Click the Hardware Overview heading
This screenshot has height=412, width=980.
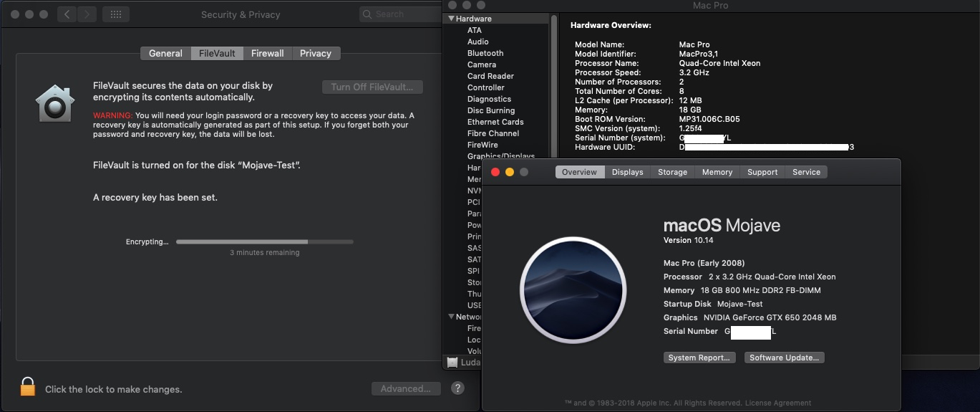pos(611,25)
